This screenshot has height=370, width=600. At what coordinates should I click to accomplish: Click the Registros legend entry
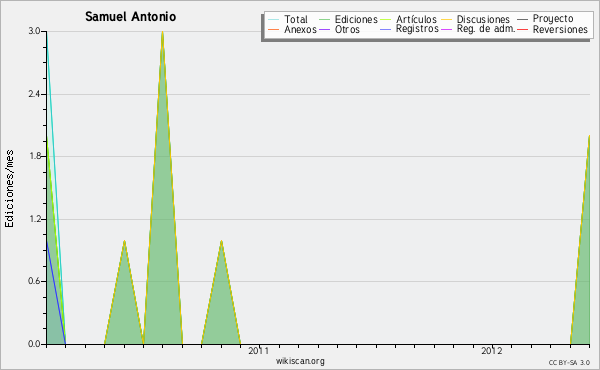pyautogui.click(x=409, y=29)
